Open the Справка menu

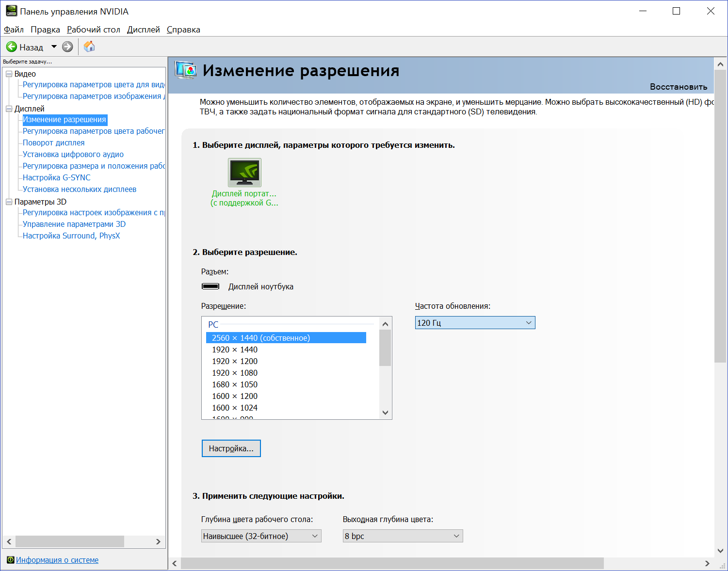(183, 30)
